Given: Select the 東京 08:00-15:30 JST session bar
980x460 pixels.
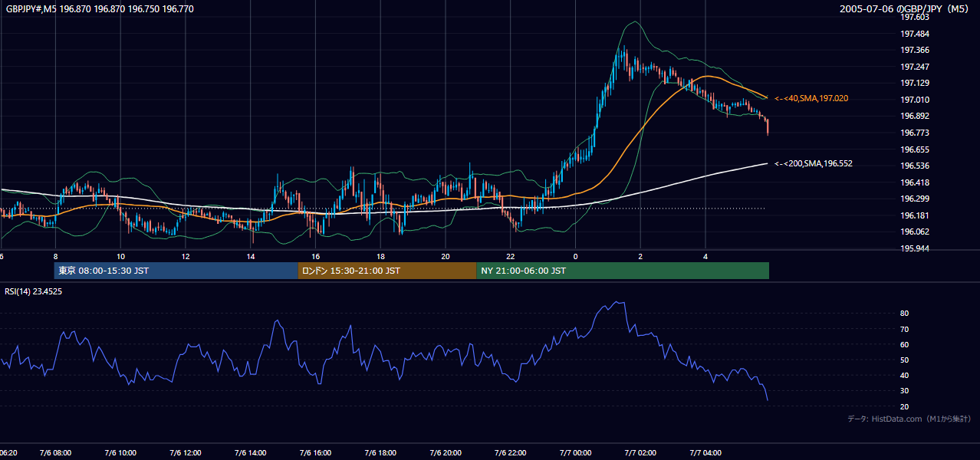Looking at the screenshot, I should 176,271.
